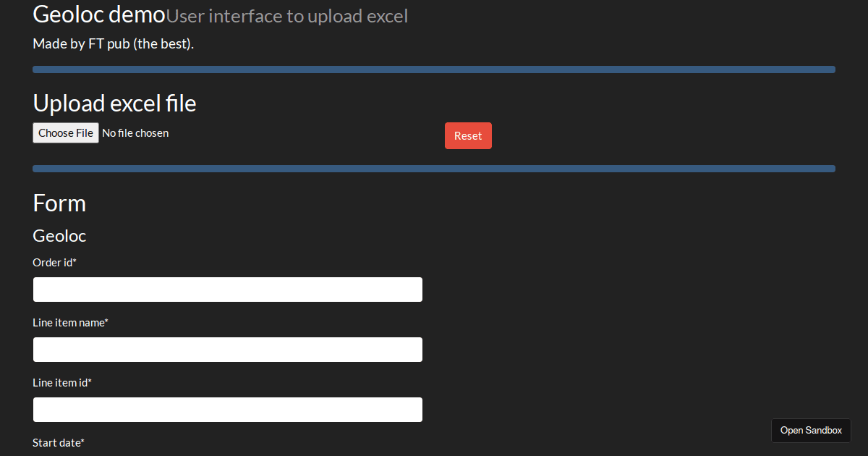868x456 pixels.
Task: Open Sandbox via the bottom-right link
Action: point(811,430)
